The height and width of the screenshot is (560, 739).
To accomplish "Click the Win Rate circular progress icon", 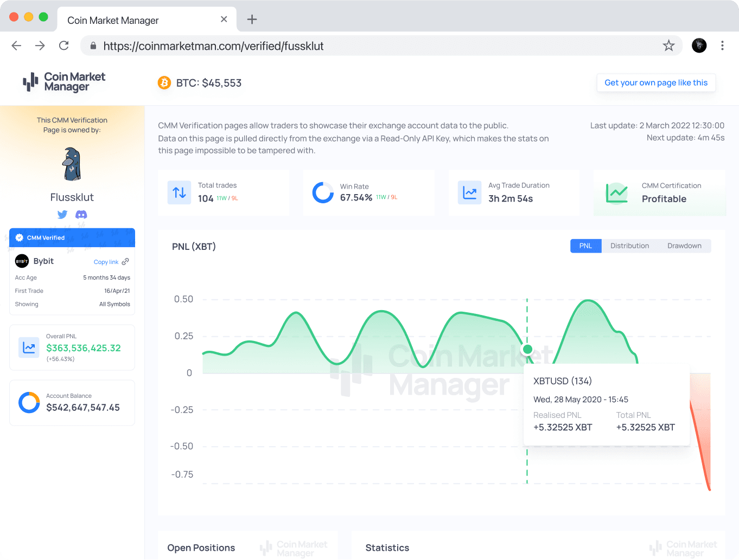I will pyautogui.click(x=323, y=192).
